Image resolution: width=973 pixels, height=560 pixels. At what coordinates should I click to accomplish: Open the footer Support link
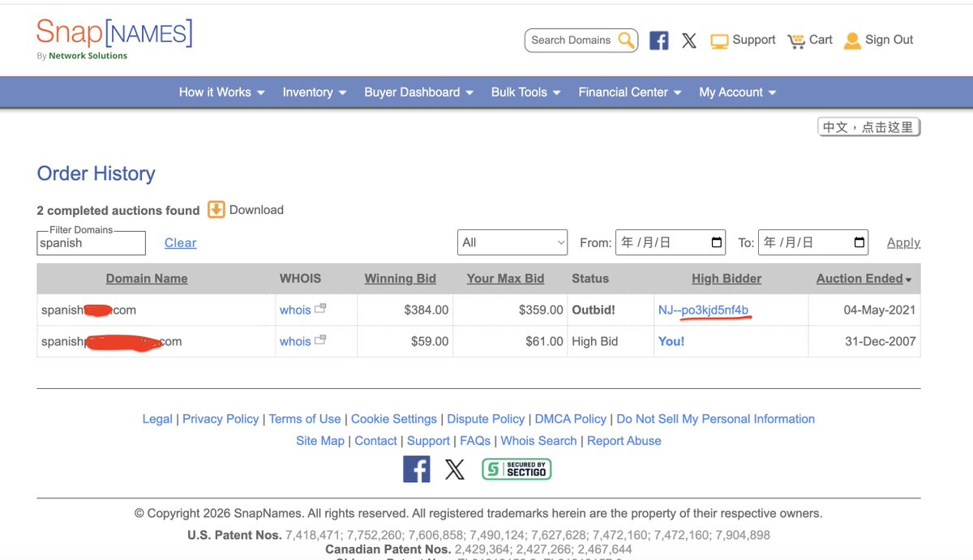(x=428, y=441)
